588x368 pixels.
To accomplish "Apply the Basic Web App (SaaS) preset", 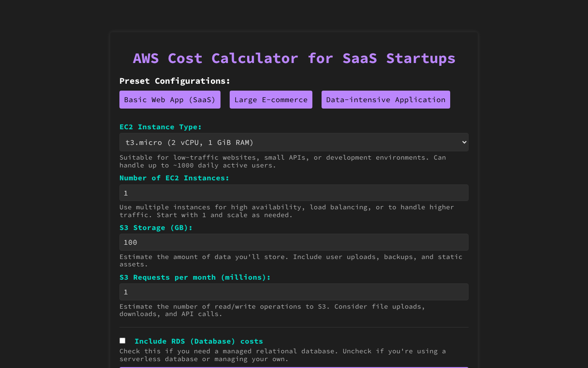I will [x=170, y=100].
